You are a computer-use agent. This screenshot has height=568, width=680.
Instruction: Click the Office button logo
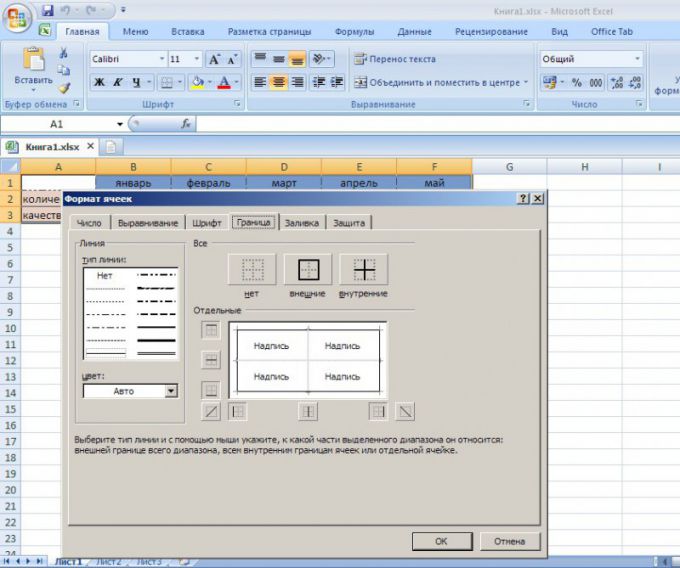pos(19,19)
